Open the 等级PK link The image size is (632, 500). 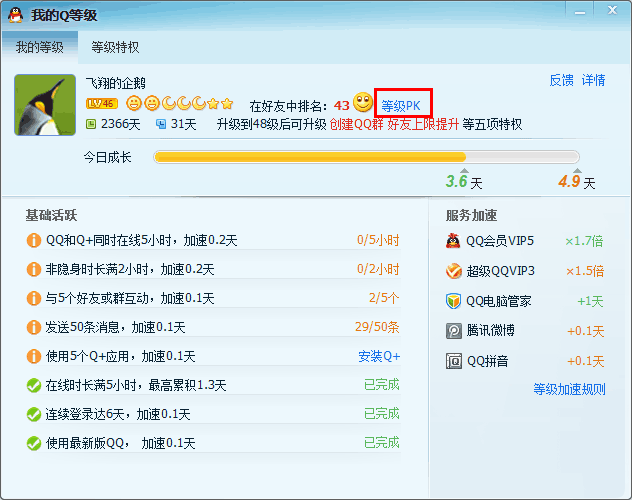coord(401,106)
